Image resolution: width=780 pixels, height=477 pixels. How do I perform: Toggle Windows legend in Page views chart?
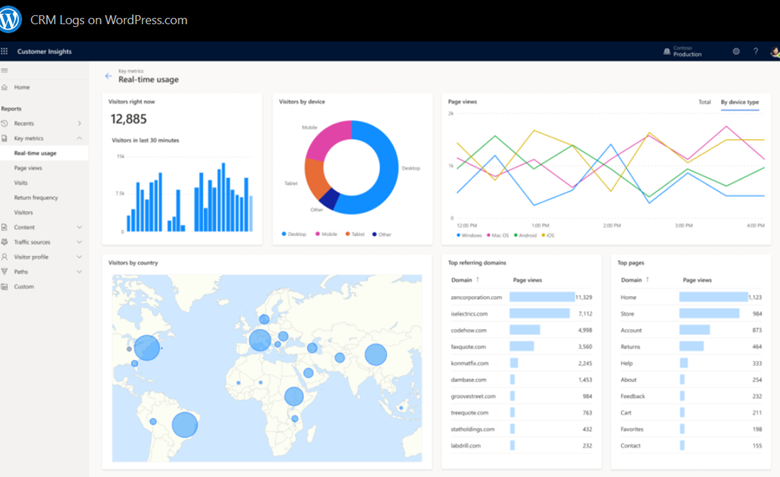[x=469, y=235]
